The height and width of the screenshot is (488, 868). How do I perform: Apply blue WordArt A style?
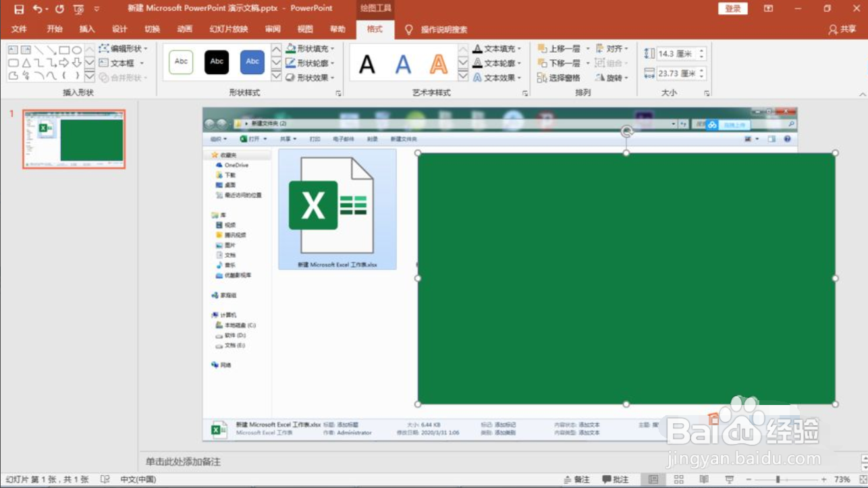(403, 64)
